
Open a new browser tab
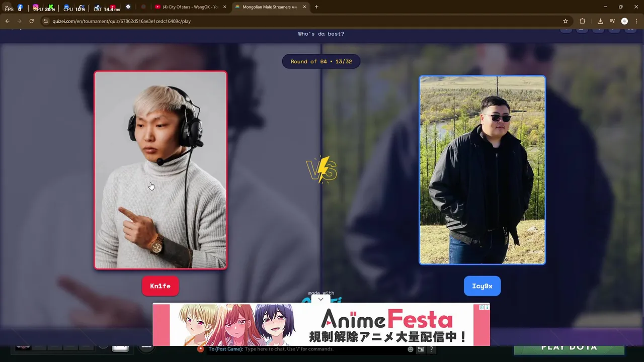click(316, 7)
